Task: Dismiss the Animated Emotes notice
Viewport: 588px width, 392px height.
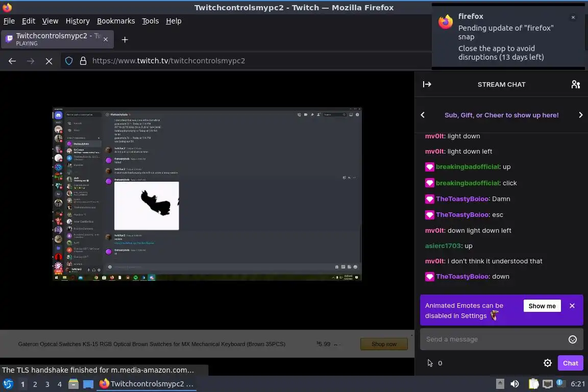Action: pos(572,306)
